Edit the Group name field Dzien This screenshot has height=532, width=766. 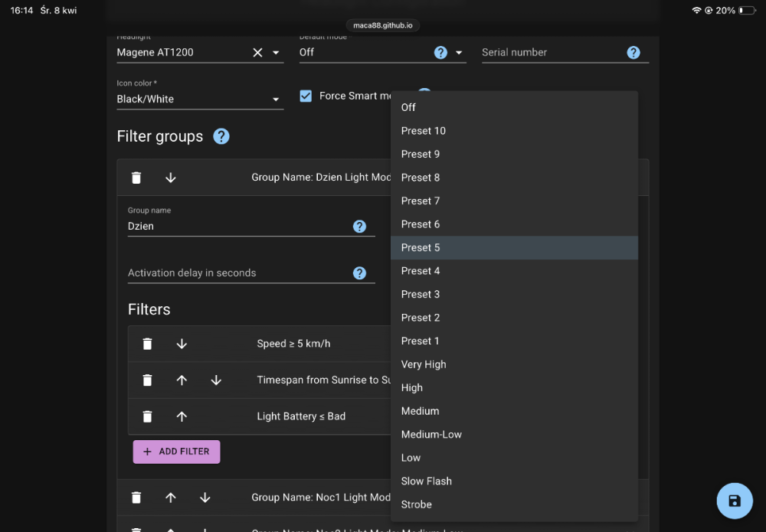tap(237, 226)
